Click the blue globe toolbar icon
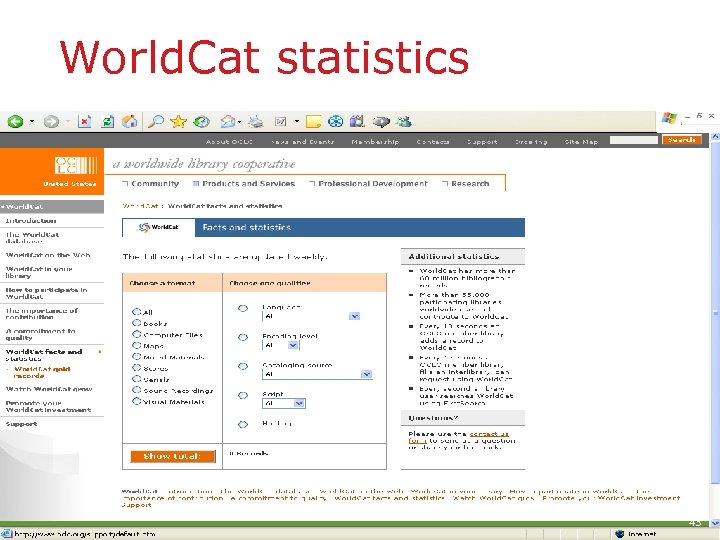 pos(336,122)
